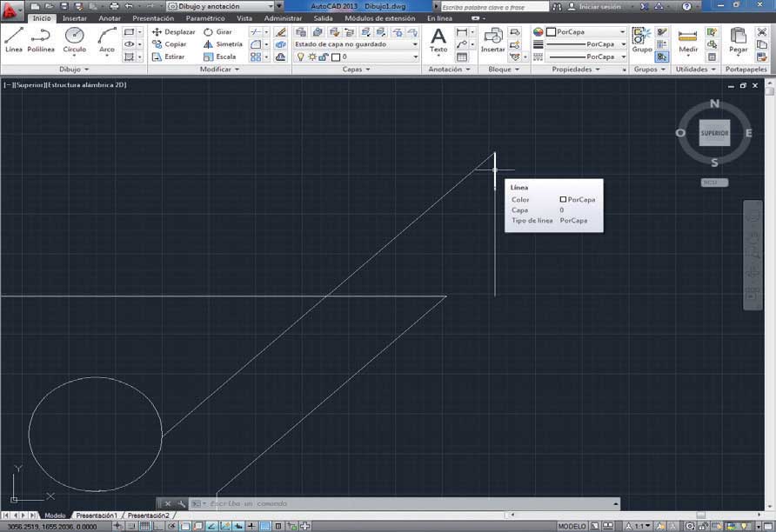Image resolution: width=776 pixels, height=532 pixels.
Task: Switch to the Insertar ribbon tab
Action: [75, 18]
